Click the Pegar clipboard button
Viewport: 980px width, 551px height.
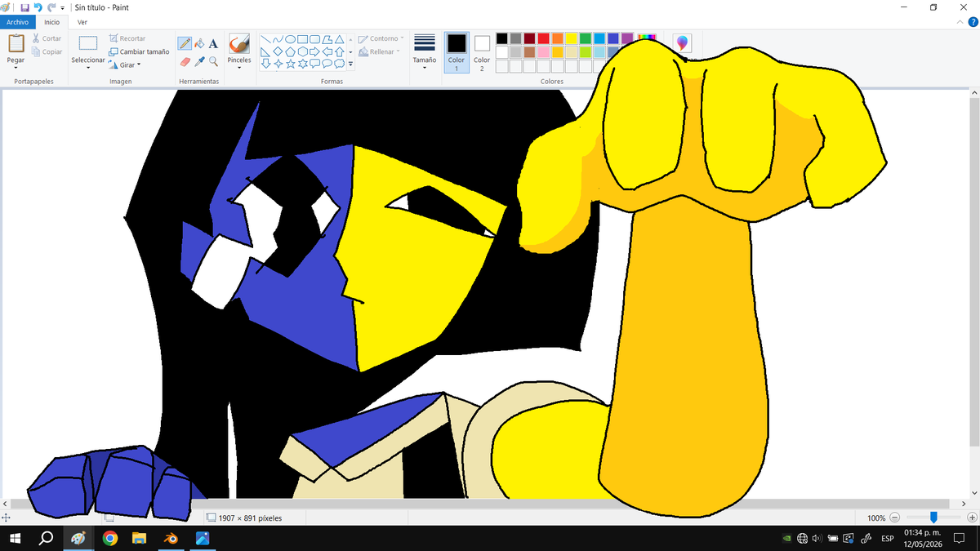point(16,43)
